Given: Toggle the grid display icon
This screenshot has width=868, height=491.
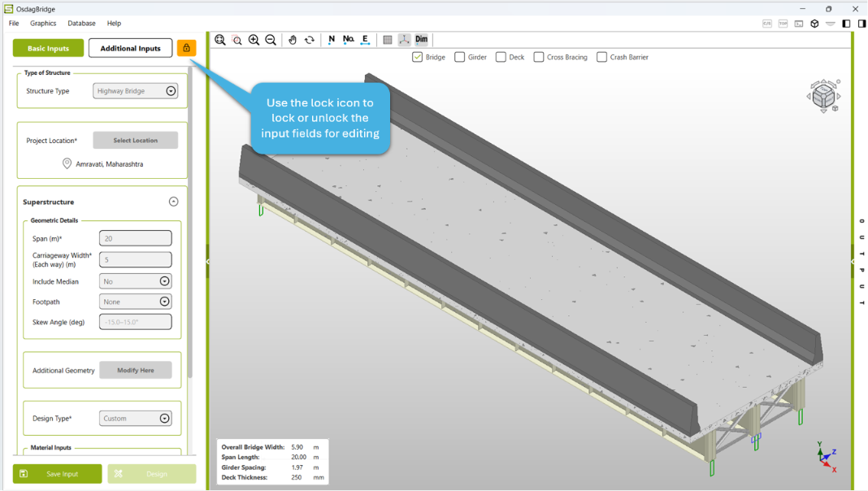Looking at the screenshot, I should [388, 40].
